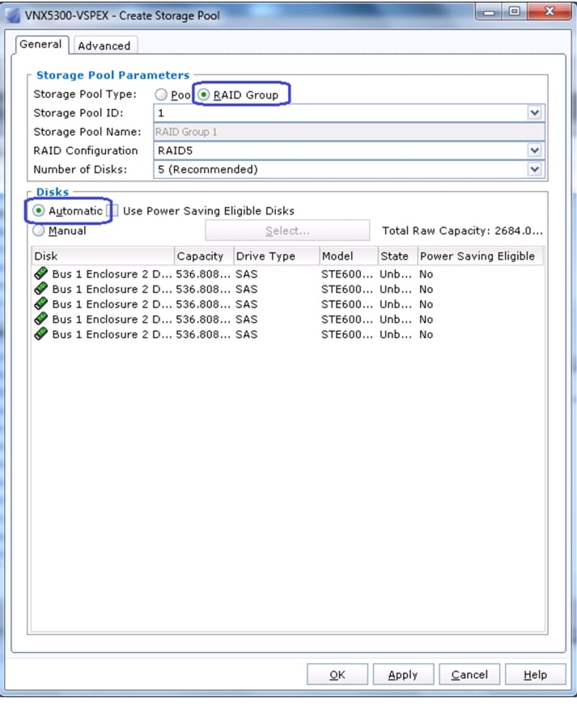The width and height of the screenshot is (577, 728).
Task: Sort by Power Saving Eligible column header
Action: coord(481,256)
